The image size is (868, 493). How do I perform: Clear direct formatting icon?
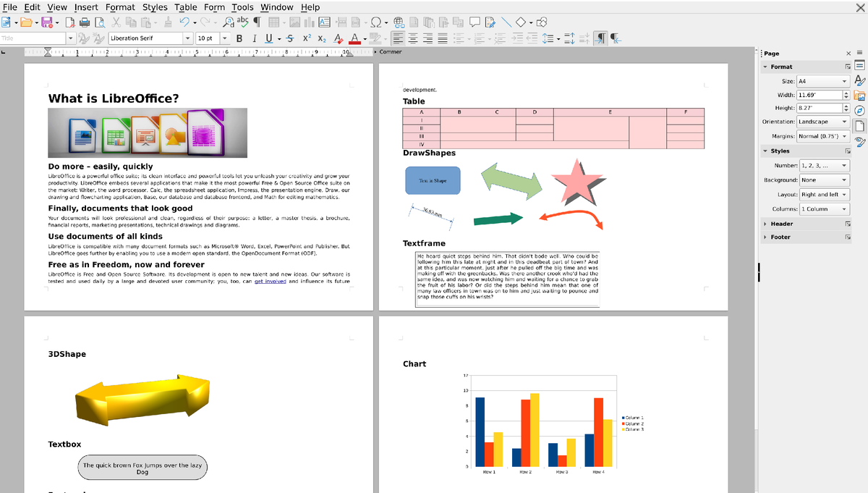tap(338, 38)
